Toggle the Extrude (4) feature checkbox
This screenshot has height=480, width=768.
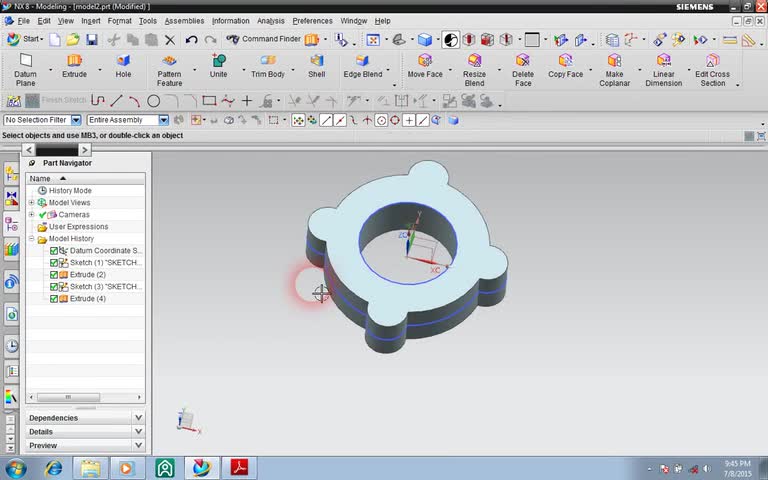pos(54,299)
